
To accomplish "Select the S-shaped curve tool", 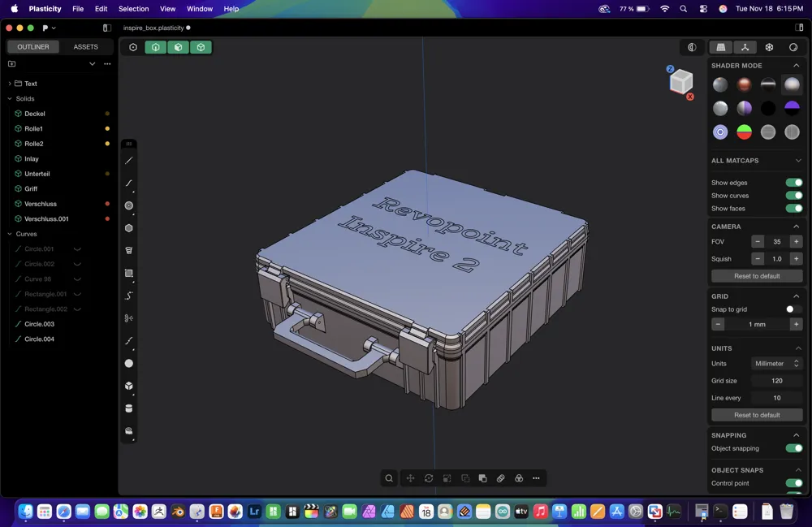I will [x=129, y=296].
